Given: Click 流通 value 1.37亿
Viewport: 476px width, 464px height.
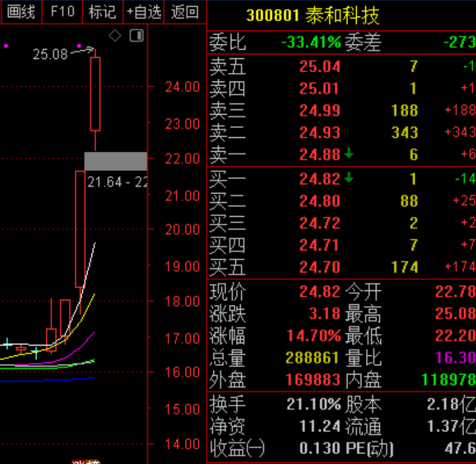Looking at the screenshot, I should (451, 426).
